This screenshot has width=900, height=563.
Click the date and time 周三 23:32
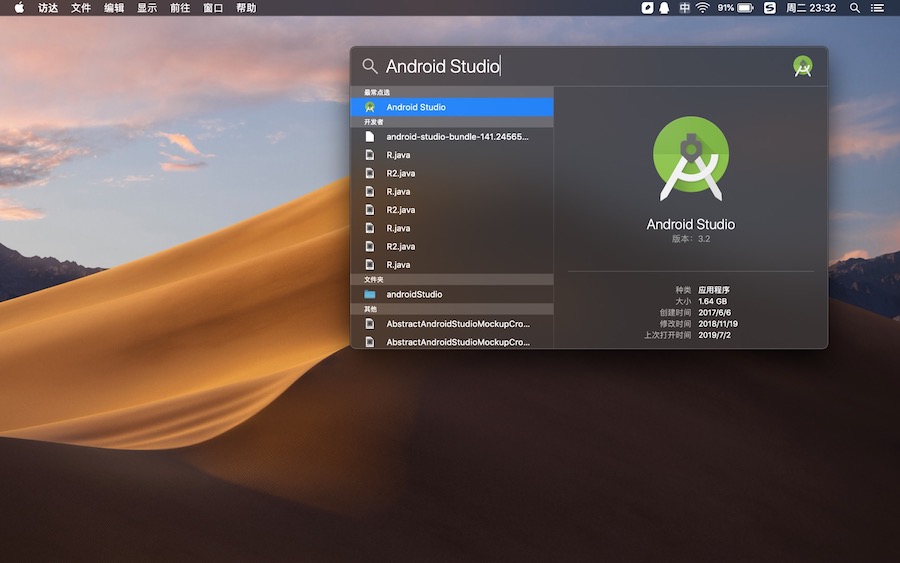click(811, 7)
